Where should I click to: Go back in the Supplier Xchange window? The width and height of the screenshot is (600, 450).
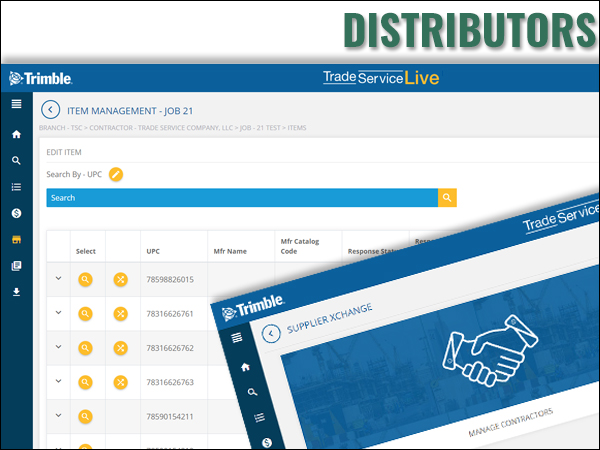(271, 334)
